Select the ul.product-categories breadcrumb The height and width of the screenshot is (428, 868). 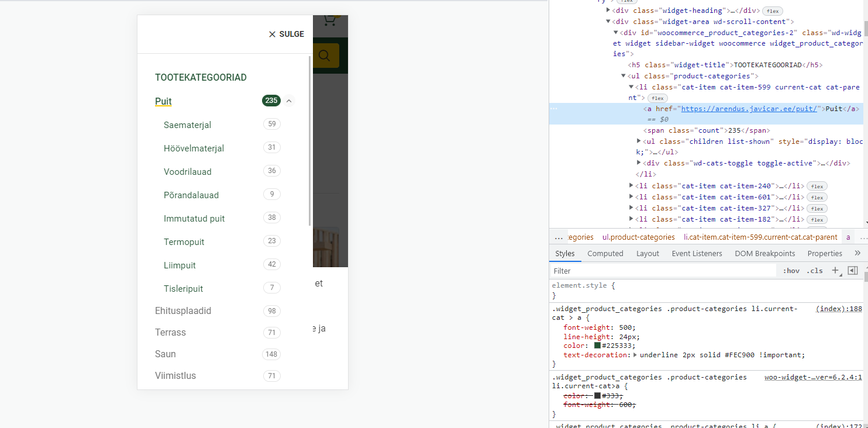tap(639, 237)
